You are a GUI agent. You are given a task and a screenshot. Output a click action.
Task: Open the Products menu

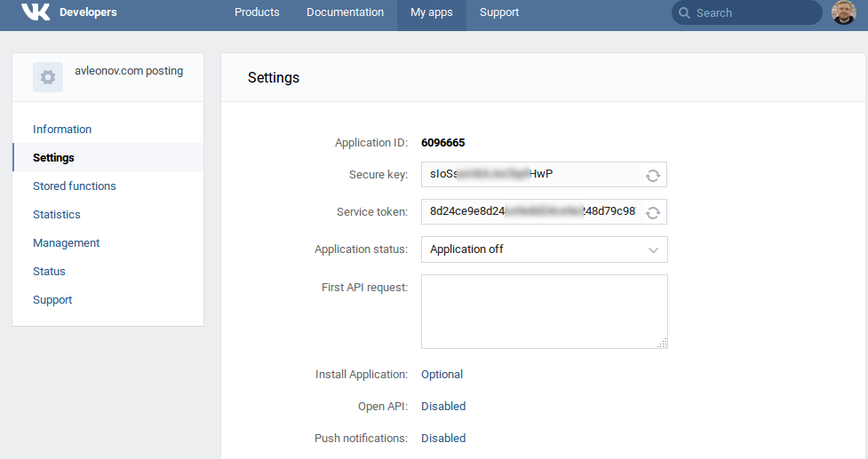[257, 12]
